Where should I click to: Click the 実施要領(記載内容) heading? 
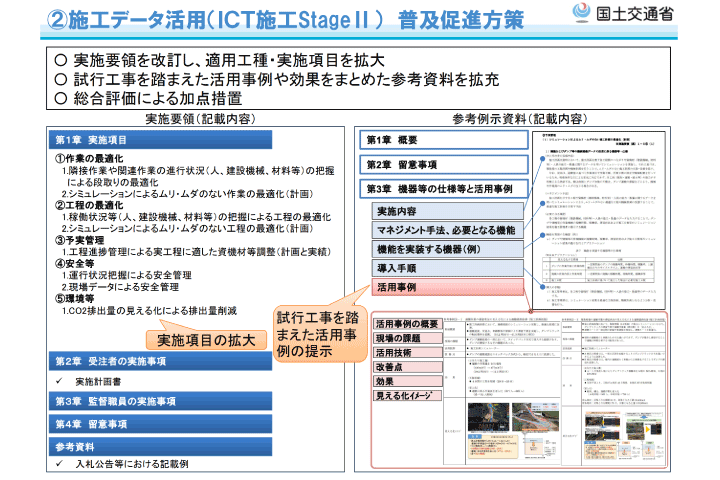200,119
